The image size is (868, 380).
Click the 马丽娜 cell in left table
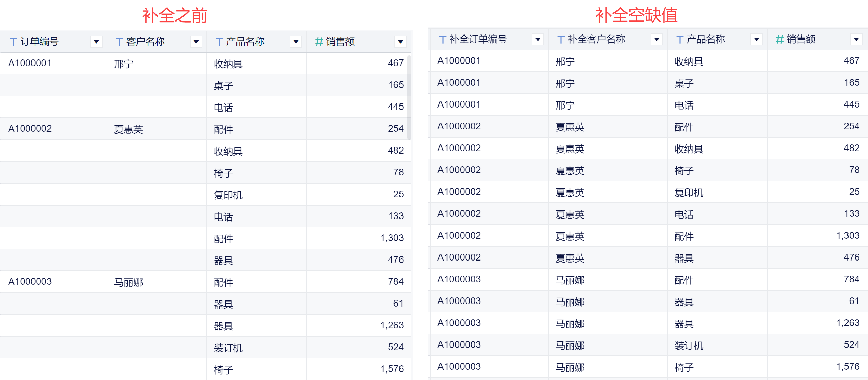click(x=128, y=282)
